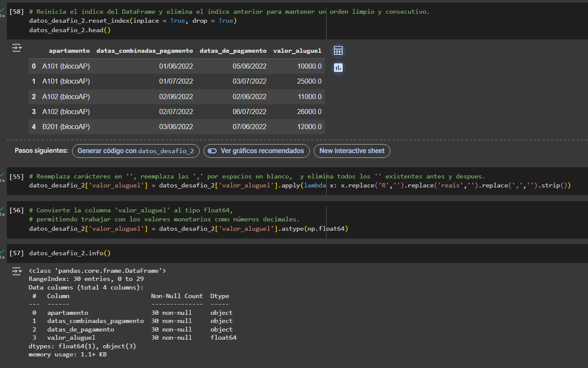
Task: Click the astype(np.float64) code line
Action: pyautogui.click(x=189, y=229)
